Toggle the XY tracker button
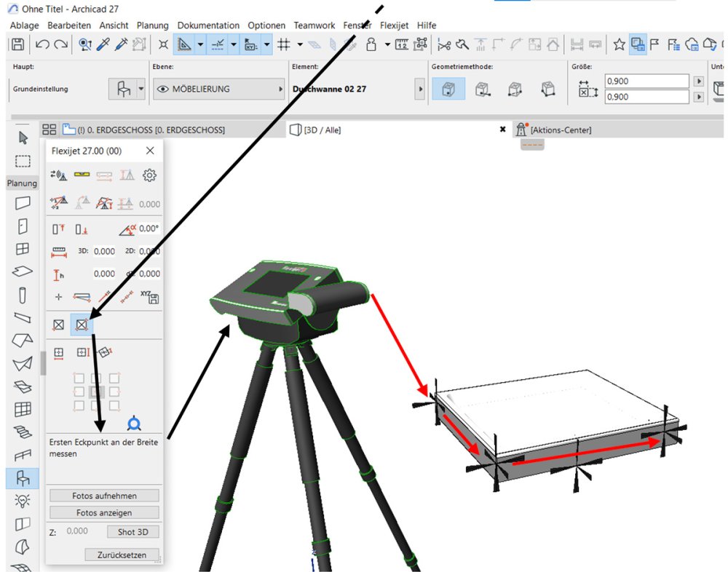This screenshot has height=572, width=728. (x=250, y=44)
